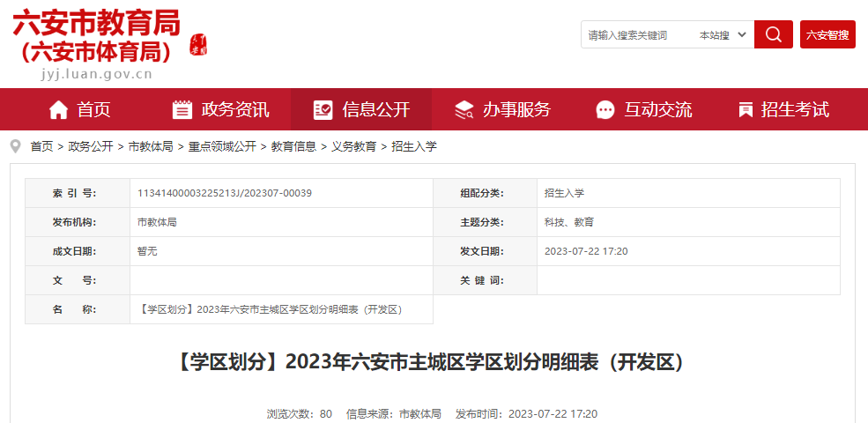Click 市教体局 in the breadcrumb
Image resolution: width=868 pixels, height=423 pixels.
(x=151, y=146)
